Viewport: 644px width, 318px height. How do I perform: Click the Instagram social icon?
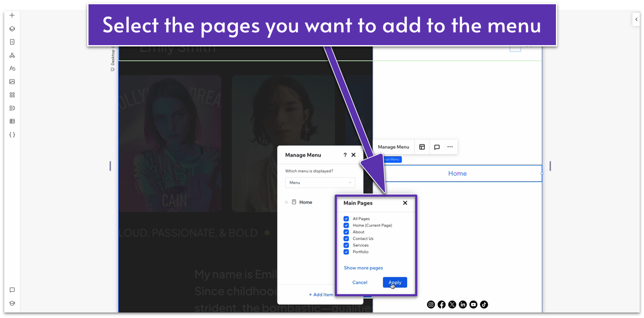point(431,304)
